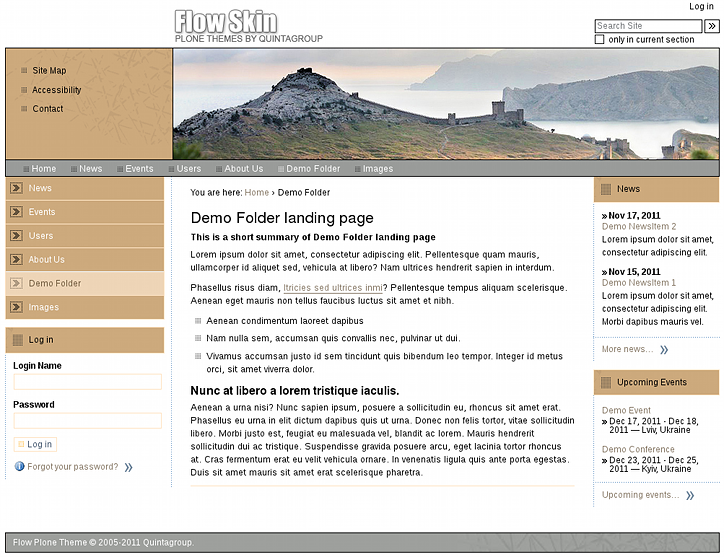Select About Us in the left sidebar menu
The width and height of the screenshot is (724, 557).
84,260
